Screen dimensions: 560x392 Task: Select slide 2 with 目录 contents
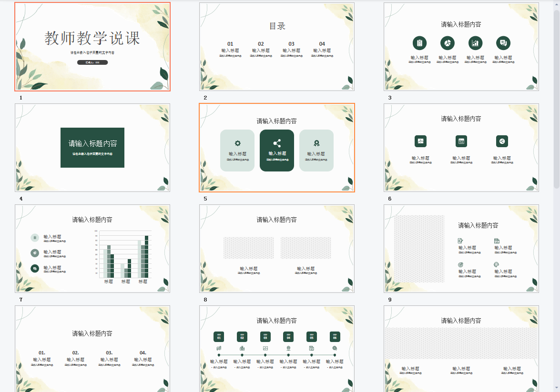point(277,47)
